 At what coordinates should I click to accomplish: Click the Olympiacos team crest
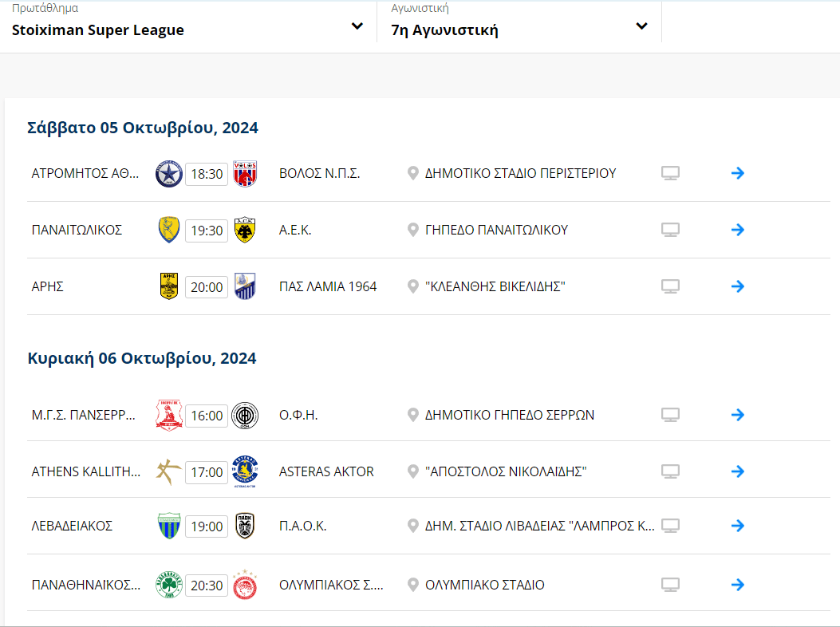pyautogui.click(x=244, y=586)
